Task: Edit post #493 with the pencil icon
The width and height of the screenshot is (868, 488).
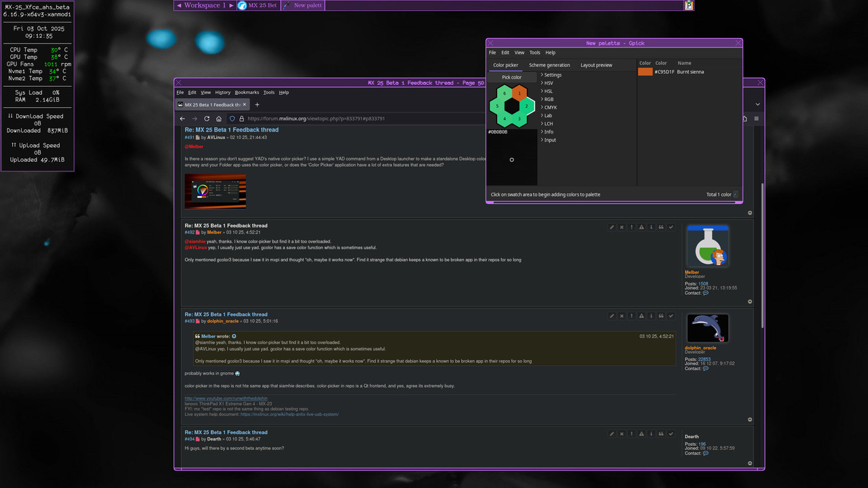Action: pos(612,316)
